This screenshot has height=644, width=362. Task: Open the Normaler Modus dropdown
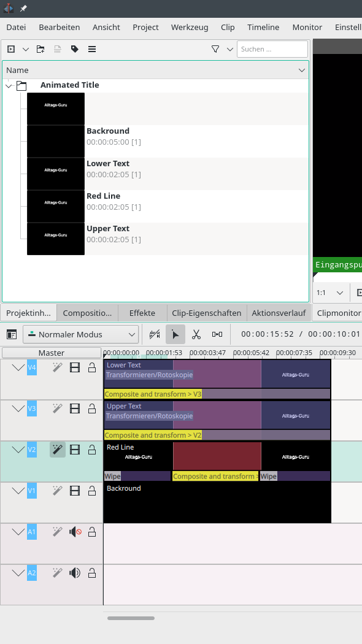pyautogui.click(x=80, y=334)
